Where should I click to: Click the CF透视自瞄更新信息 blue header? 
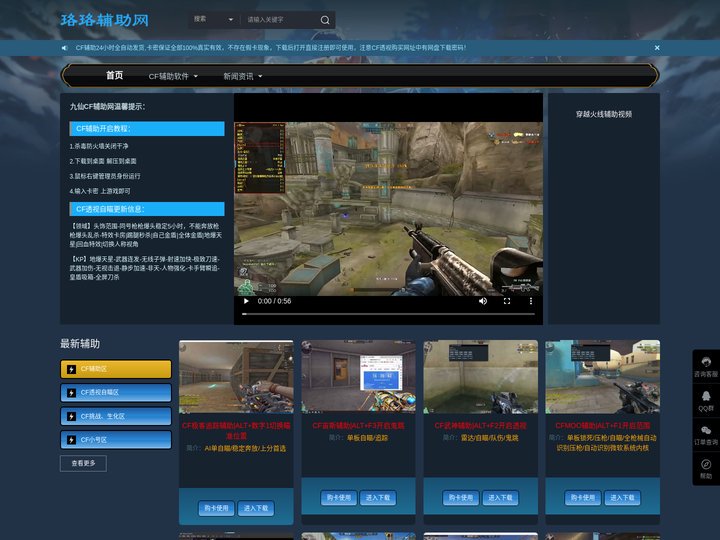click(x=147, y=209)
